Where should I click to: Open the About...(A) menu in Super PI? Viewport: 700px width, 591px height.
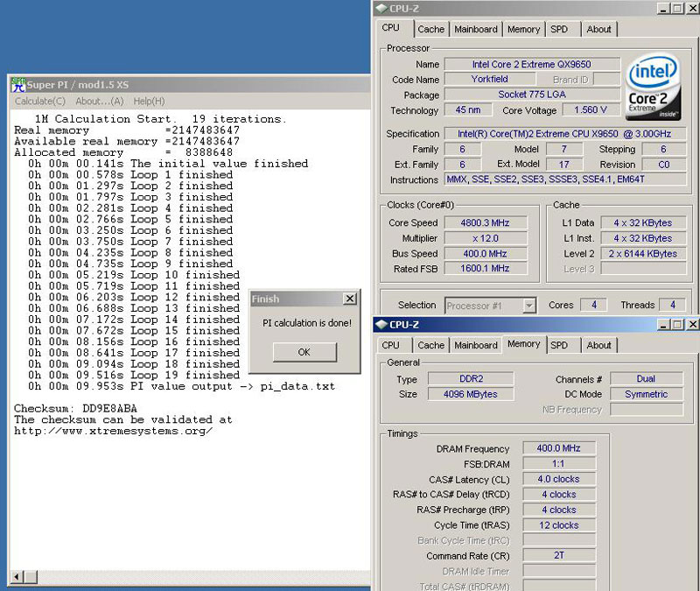[100, 102]
